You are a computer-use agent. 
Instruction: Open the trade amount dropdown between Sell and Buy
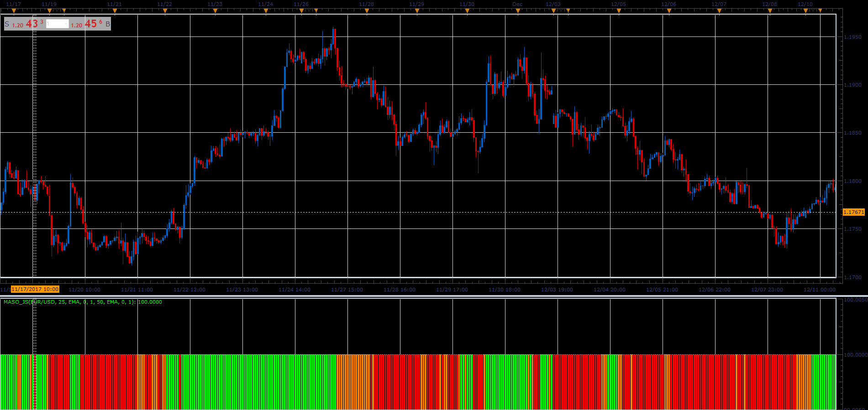(x=58, y=24)
